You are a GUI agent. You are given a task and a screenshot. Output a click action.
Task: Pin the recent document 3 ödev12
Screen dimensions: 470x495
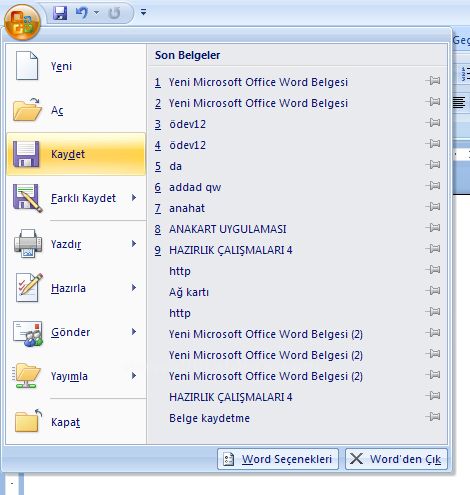tap(433, 122)
